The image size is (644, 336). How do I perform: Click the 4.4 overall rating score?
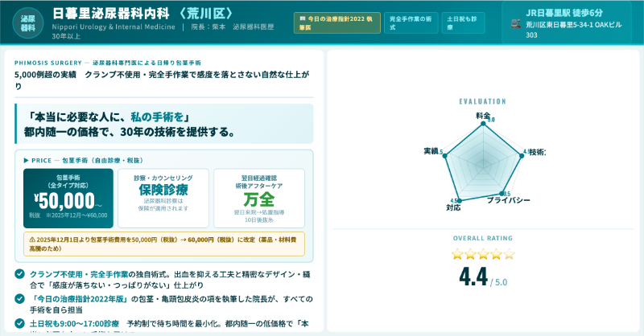click(473, 277)
